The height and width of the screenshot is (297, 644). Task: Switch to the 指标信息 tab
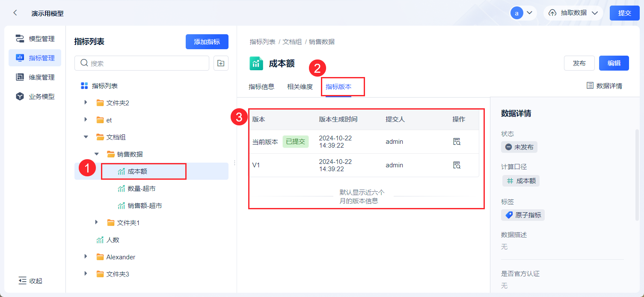pos(261,87)
